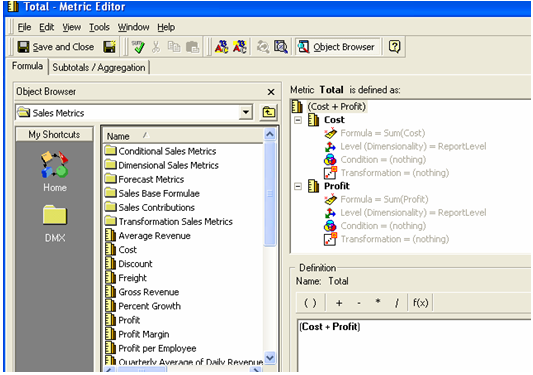Open the f(x) function wizard
The width and height of the screenshot is (533, 375).
click(x=420, y=303)
